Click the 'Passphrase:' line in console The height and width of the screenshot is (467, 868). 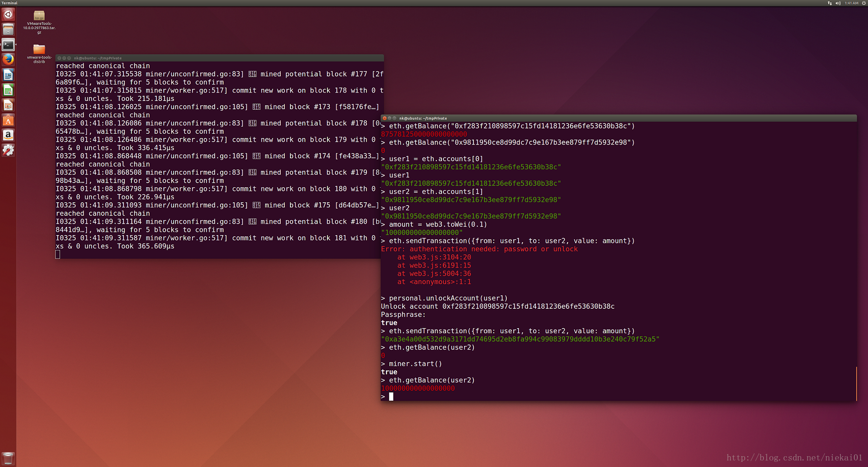(404, 314)
